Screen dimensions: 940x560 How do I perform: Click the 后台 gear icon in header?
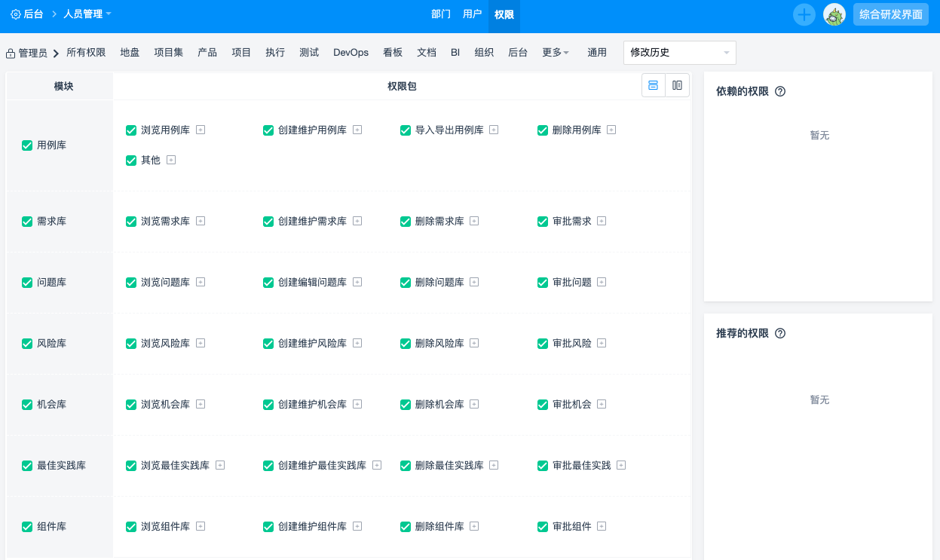click(x=16, y=14)
